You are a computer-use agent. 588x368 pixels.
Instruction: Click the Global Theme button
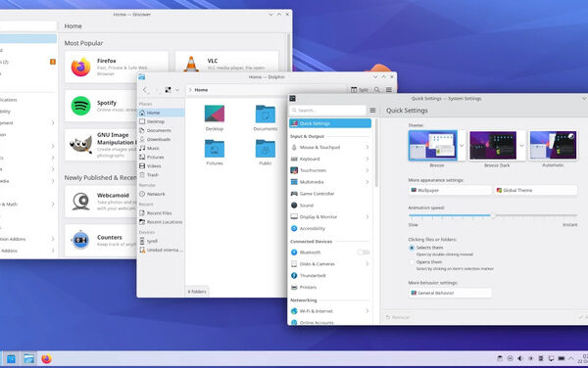[536, 190]
